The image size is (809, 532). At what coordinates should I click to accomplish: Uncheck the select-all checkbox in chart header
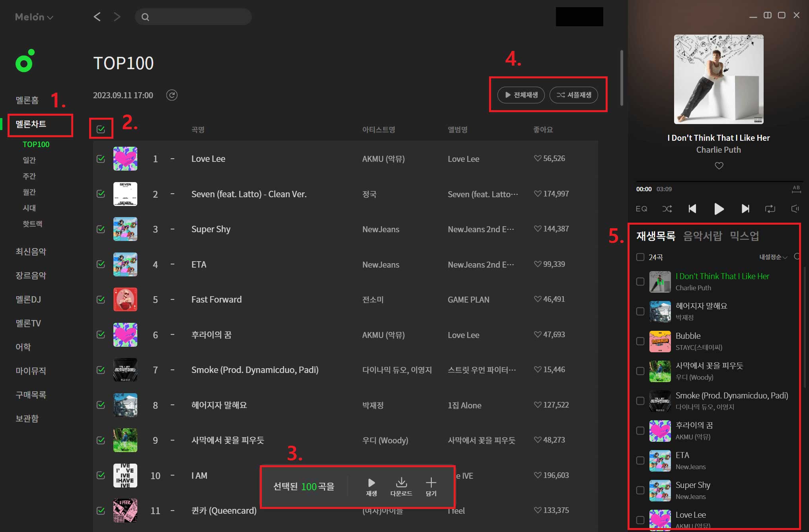(x=101, y=129)
